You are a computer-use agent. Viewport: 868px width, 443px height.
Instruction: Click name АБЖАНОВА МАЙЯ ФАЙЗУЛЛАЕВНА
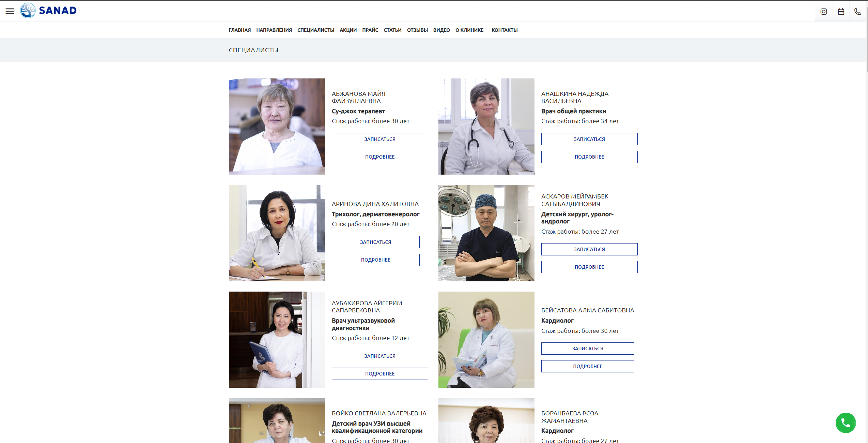(358, 97)
